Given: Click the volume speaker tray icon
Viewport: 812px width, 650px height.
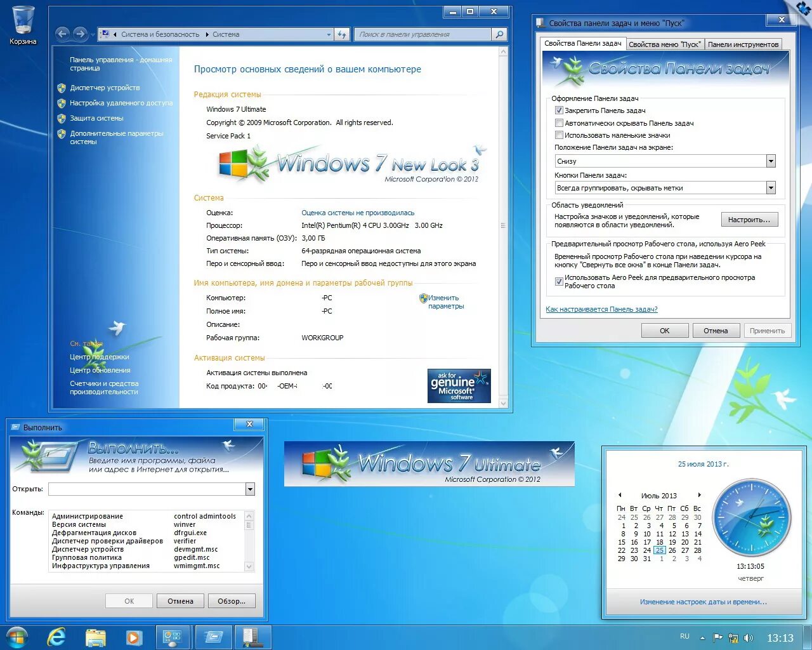Looking at the screenshot, I should (749, 638).
